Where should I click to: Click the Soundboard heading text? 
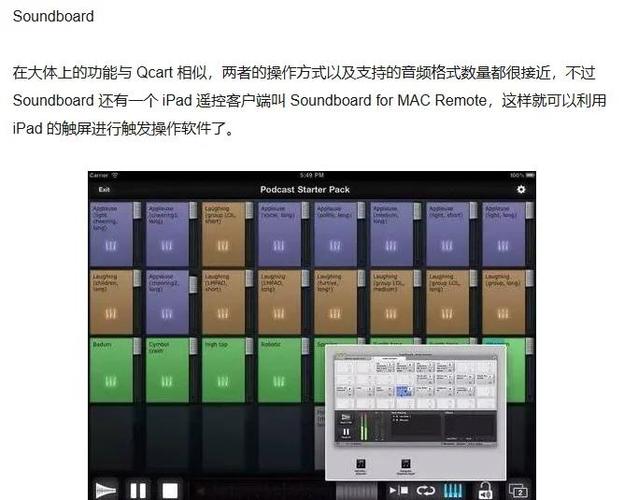tap(53, 16)
